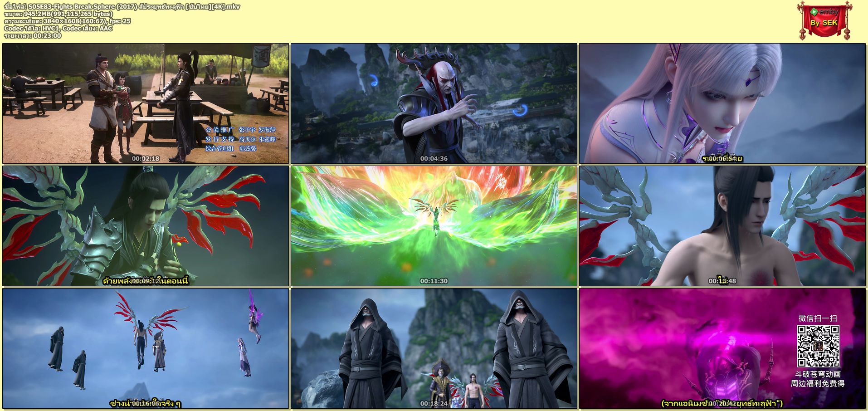Click the QR code in the last frame
This screenshot has height=411, width=868.
point(818,346)
